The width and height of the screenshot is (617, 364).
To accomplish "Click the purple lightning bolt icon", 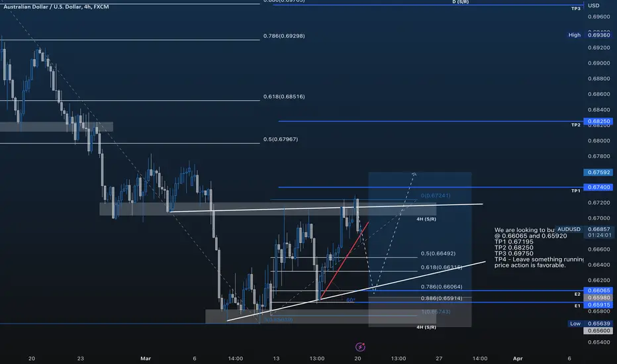I will point(360,347).
